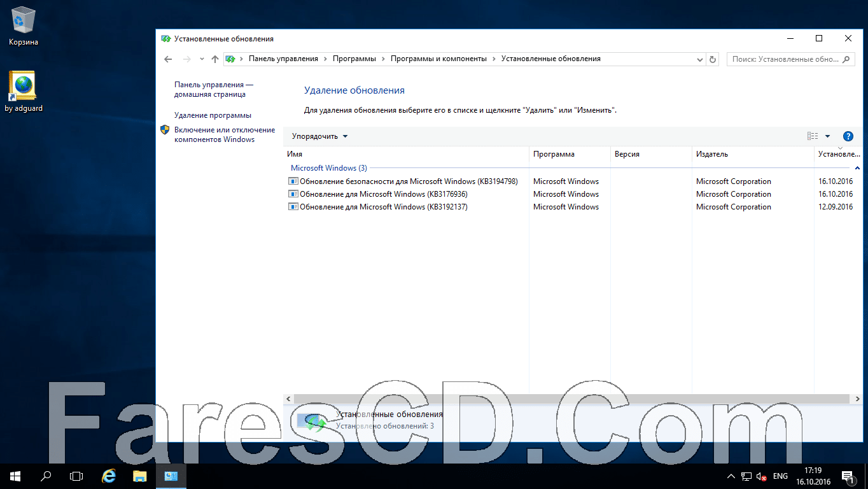This screenshot has width=868, height=489.
Task: Click the change view icon in toolbar
Action: 813,136
